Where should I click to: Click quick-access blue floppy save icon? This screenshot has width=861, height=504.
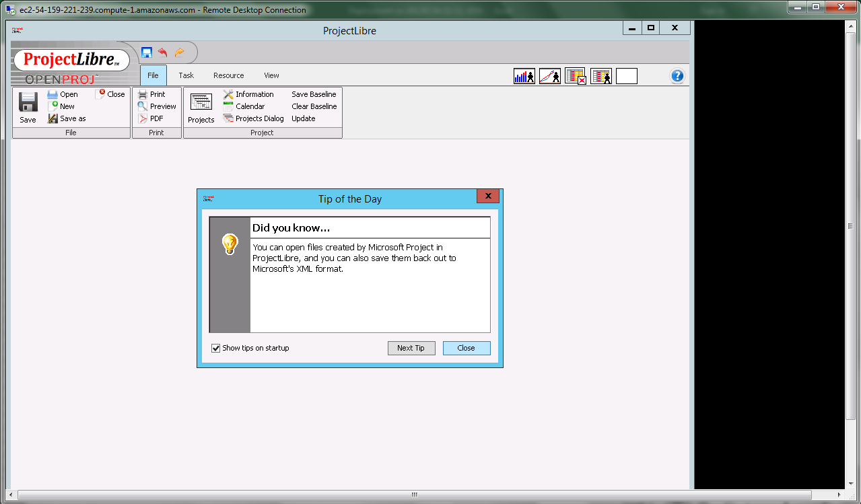coord(147,52)
